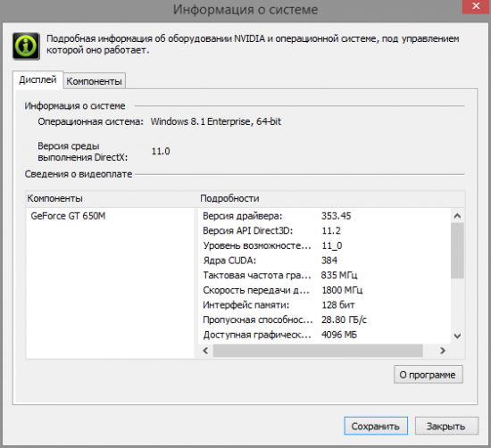491x448 pixels.
Task: Click the Закрыть button
Action: point(446,426)
